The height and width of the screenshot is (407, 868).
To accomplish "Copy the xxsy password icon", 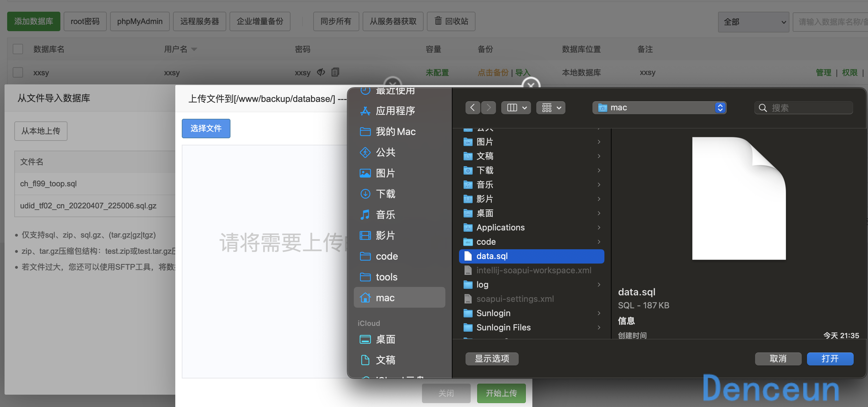I will pyautogui.click(x=335, y=72).
